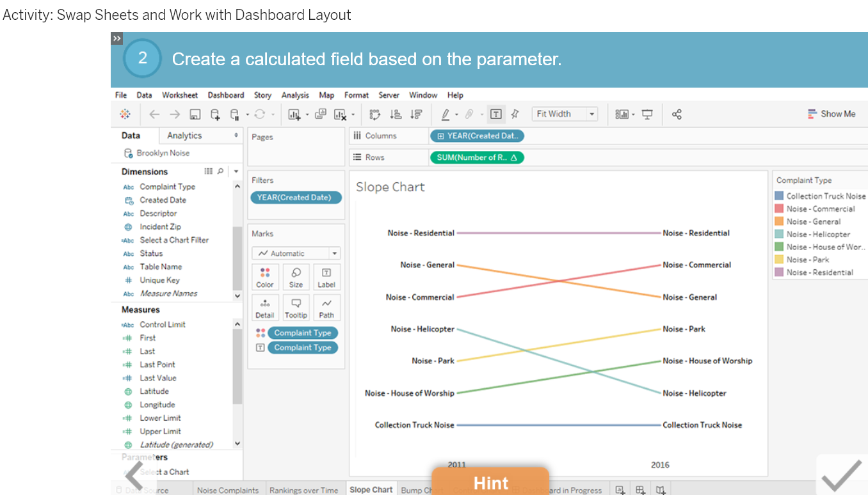This screenshot has height=495, width=868.
Task: Click the Show Me button
Action: coord(832,114)
